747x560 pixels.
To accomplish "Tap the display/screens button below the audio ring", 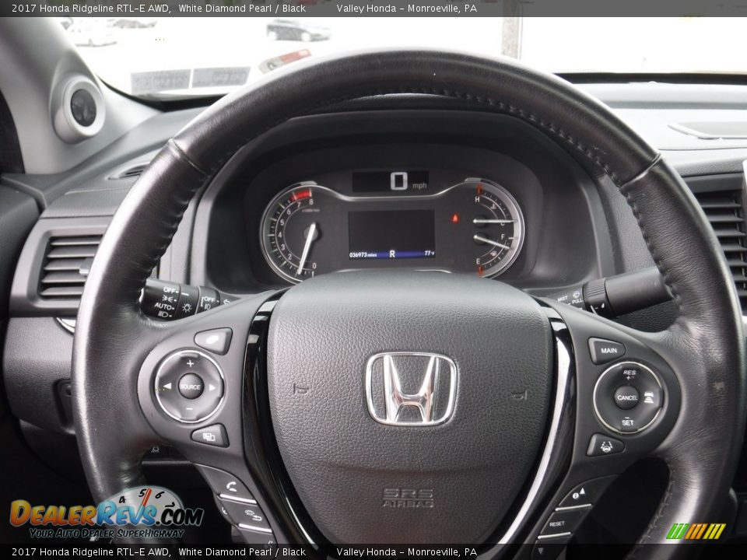I will point(210,436).
